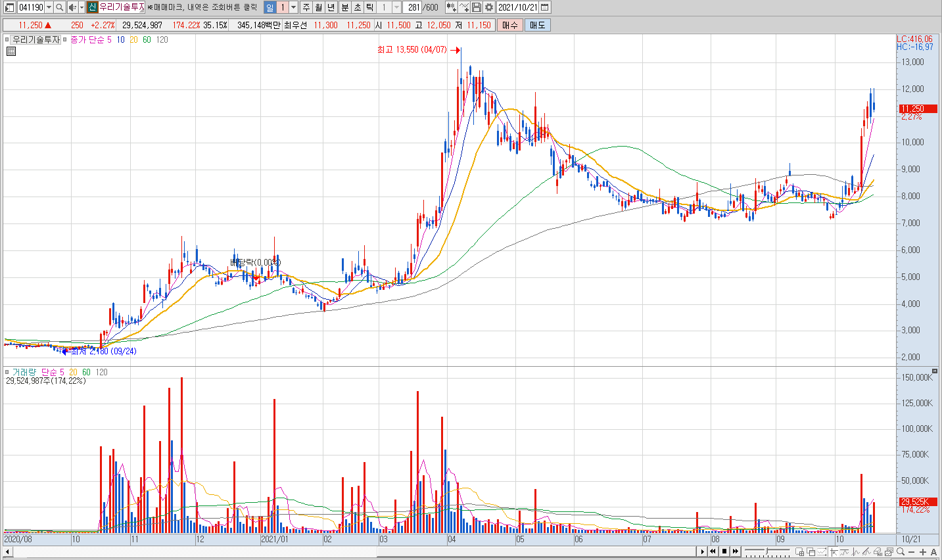Click the zigzag line icon in the bottom toolbar
Image resolution: width=942 pixels, height=560 pixels.
(855, 551)
